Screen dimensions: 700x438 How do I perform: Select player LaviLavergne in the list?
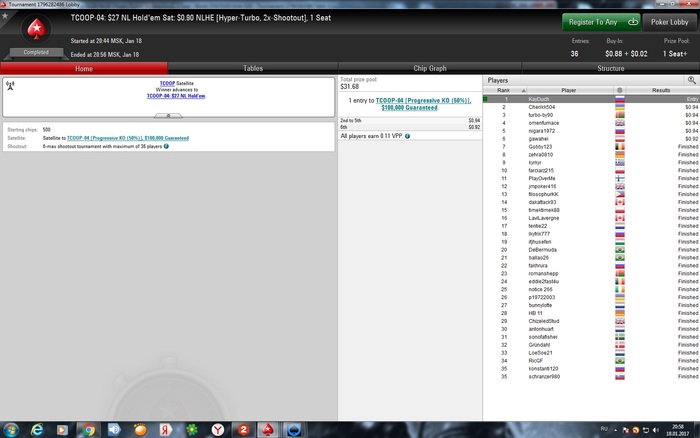[591, 218]
